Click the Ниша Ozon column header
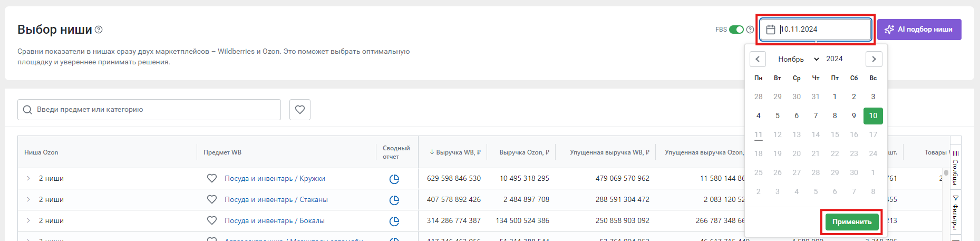 pyautogui.click(x=41, y=152)
